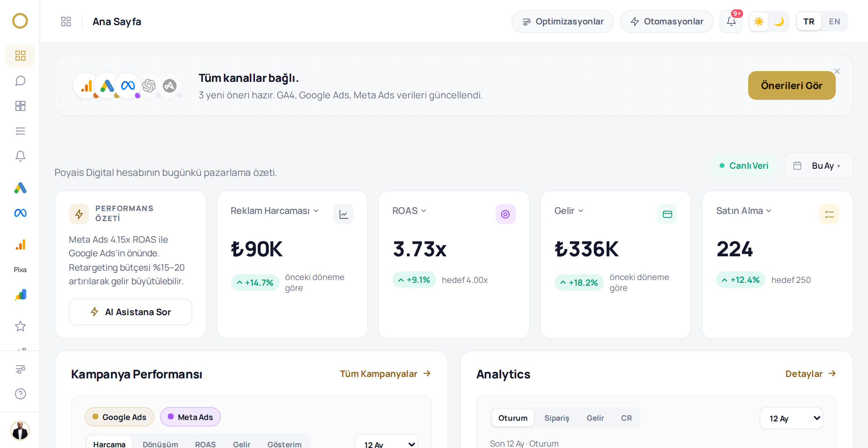Expand the Reklam Harcaması metric dropdown
Viewport: 868px width, 448px height.
click(275, 211)
